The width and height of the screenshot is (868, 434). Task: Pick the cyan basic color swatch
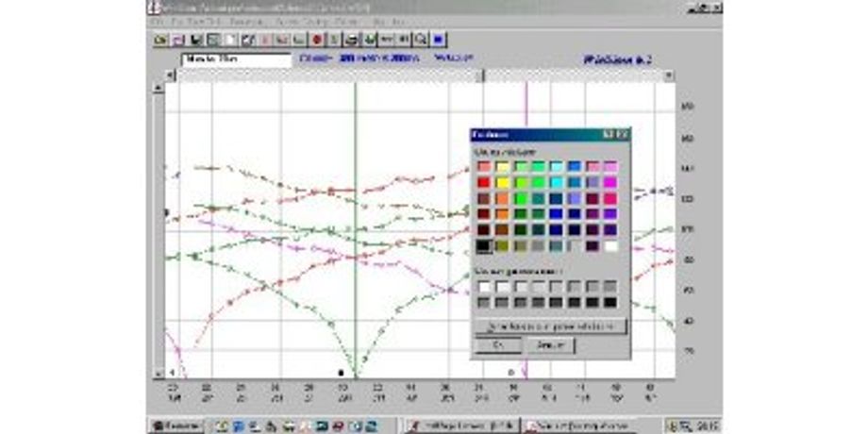(557, 183)
